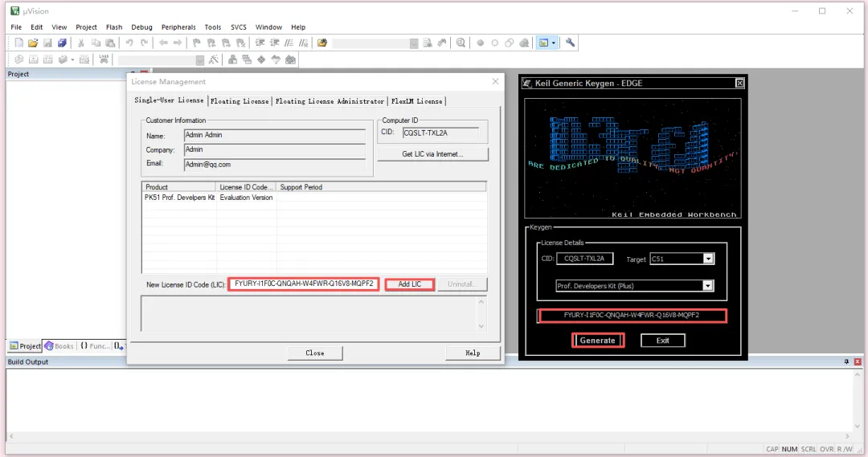
Task: Click the Find in Files folder icon
Action: tap(322, 43)
